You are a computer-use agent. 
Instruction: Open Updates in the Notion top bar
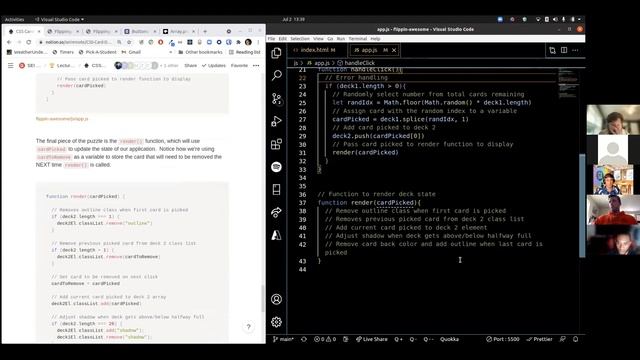click(213, 65)
